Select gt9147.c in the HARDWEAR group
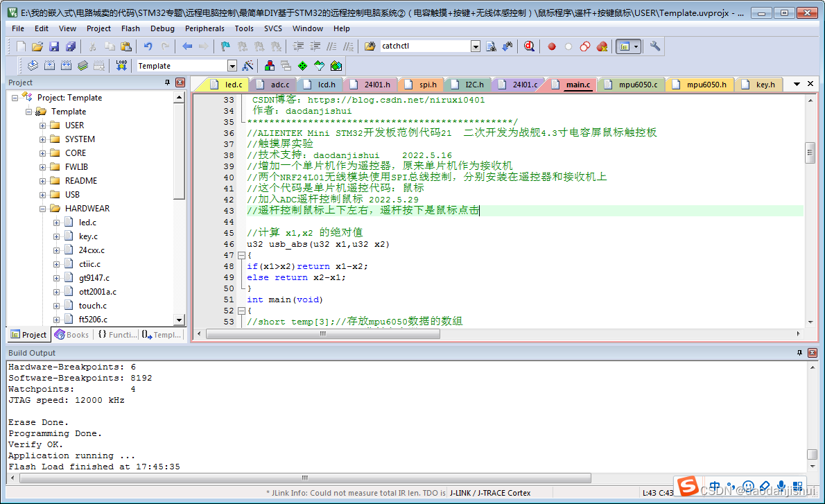 click(x=94, y=278)
